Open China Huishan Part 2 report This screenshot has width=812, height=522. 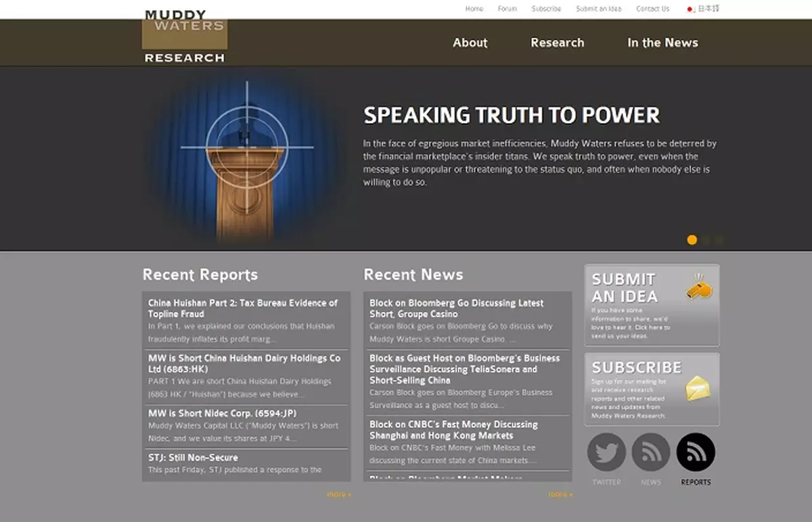[x=242, y=308]
